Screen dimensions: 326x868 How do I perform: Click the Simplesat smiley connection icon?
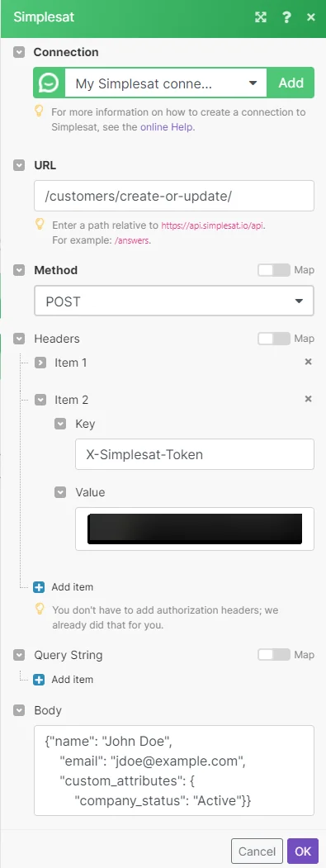(50, 83)
